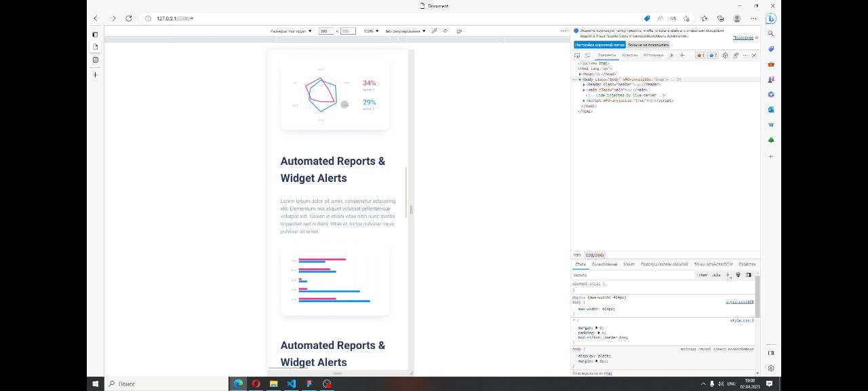Open Visual Studio Code from the taskbar

coord(291,384)
